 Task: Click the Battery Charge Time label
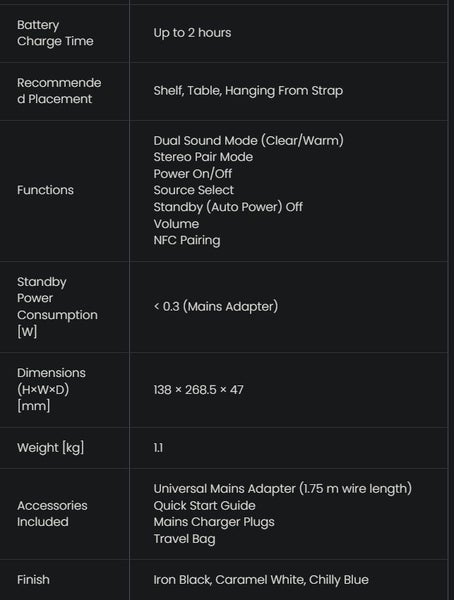[55, 33]
